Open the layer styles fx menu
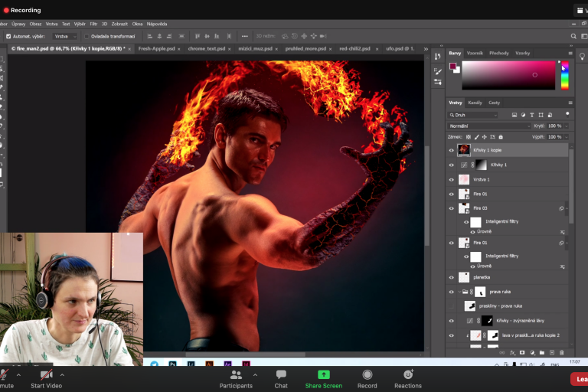This screenshot has width=588, height=392. (x=512, y=352)
